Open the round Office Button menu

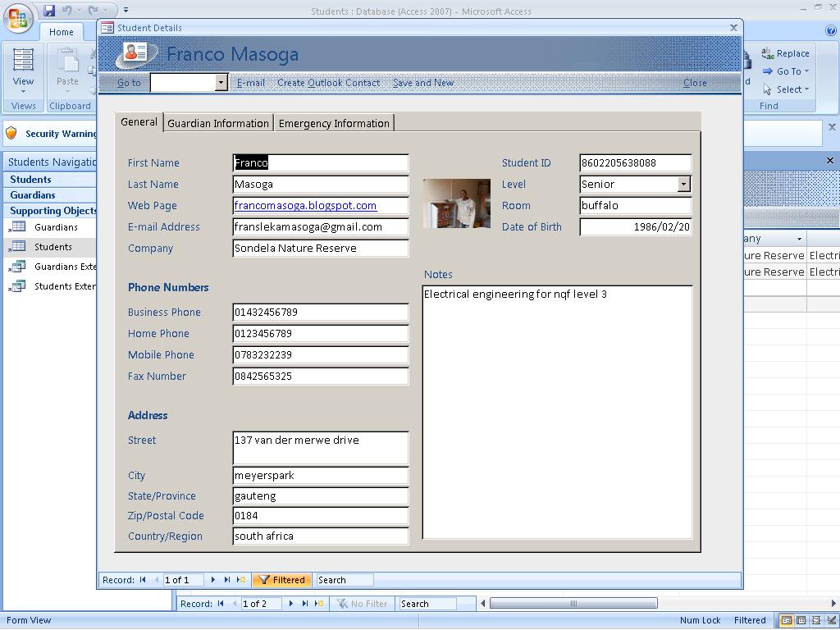18,19
